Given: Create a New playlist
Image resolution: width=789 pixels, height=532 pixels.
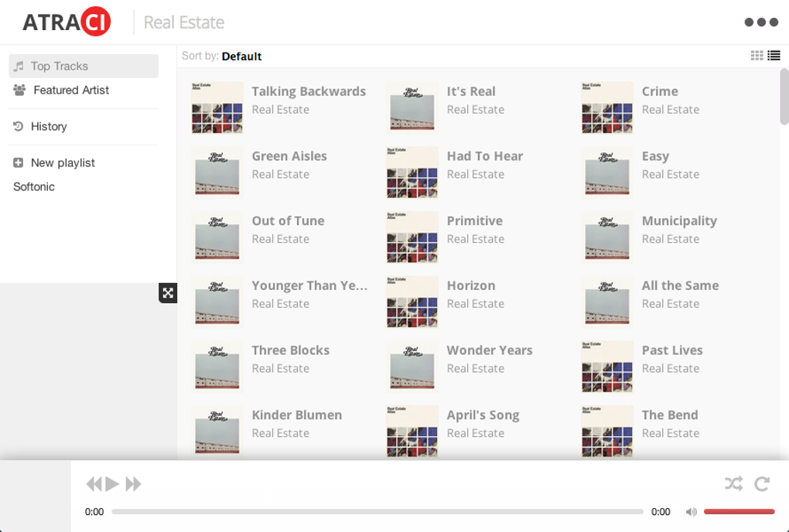Looking at the screenshot, I should 63,163.
